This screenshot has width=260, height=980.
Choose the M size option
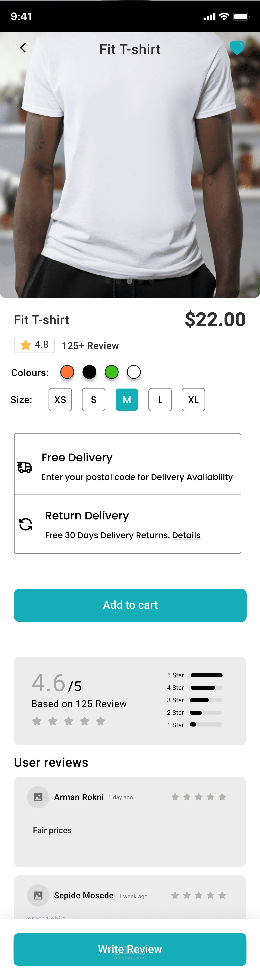point(127,399)
